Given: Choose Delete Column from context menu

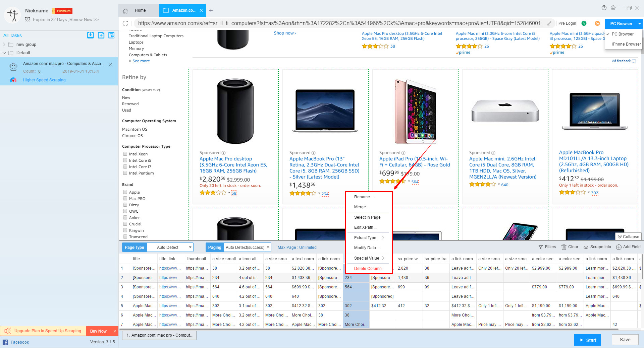Looking at the screenshot, I should click(368, 269).
